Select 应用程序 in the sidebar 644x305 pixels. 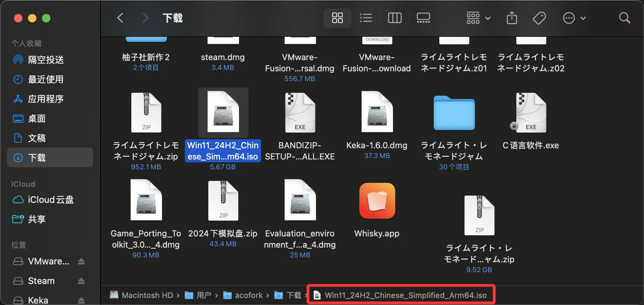tap(45, 99)
